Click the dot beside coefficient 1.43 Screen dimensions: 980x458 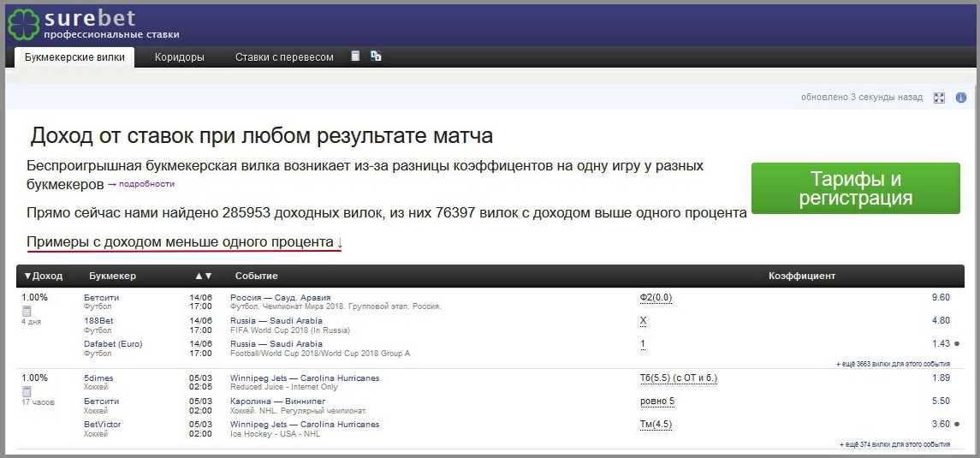957,343
